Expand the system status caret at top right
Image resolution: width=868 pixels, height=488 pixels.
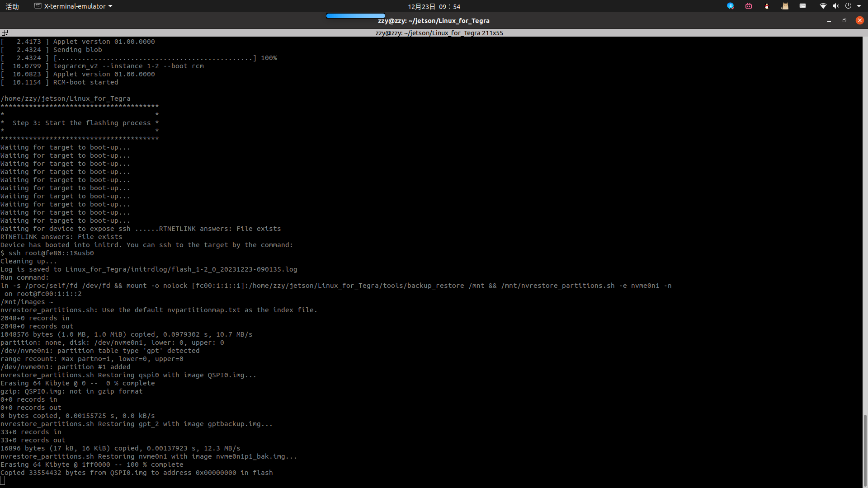click(x=859, y=6)
